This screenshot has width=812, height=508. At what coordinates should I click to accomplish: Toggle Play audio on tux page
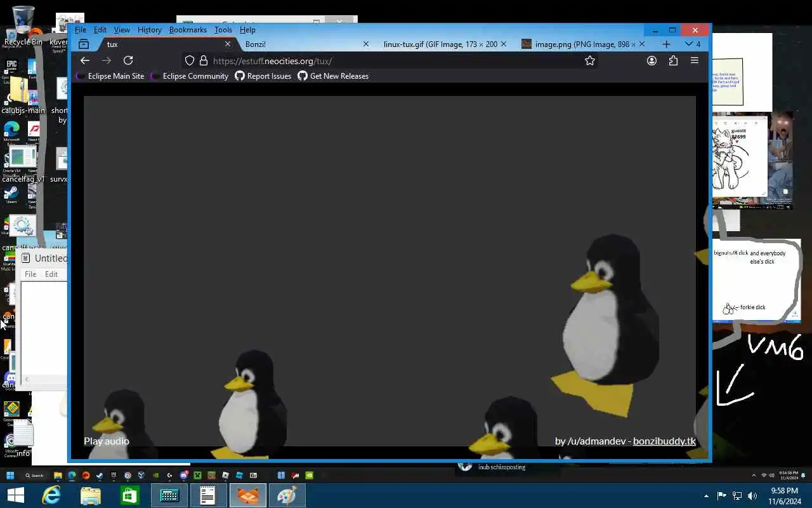pos(107,441)
